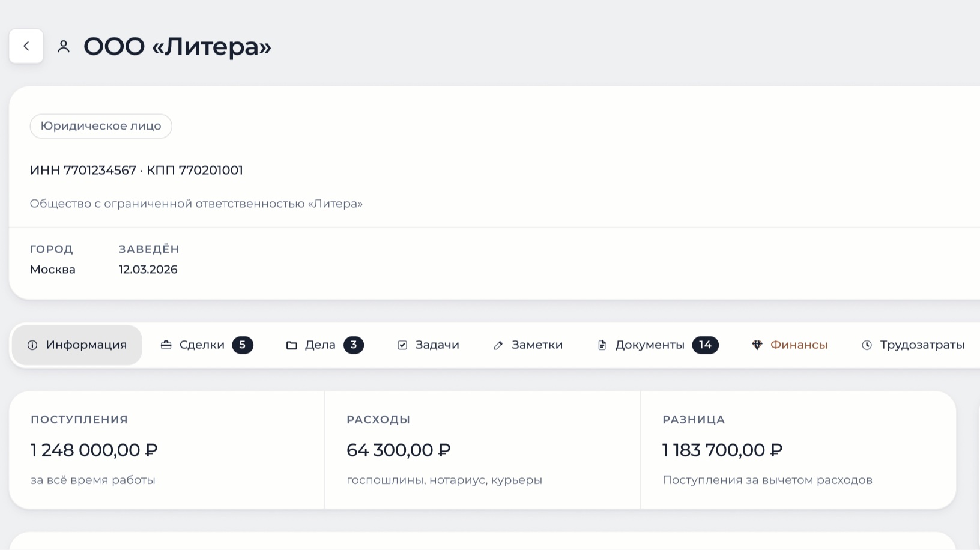The image size is (980, 550).
Task: Click the clock icon beside Трудозатраты
Action: pyautogui.click(x=867, y=345)
